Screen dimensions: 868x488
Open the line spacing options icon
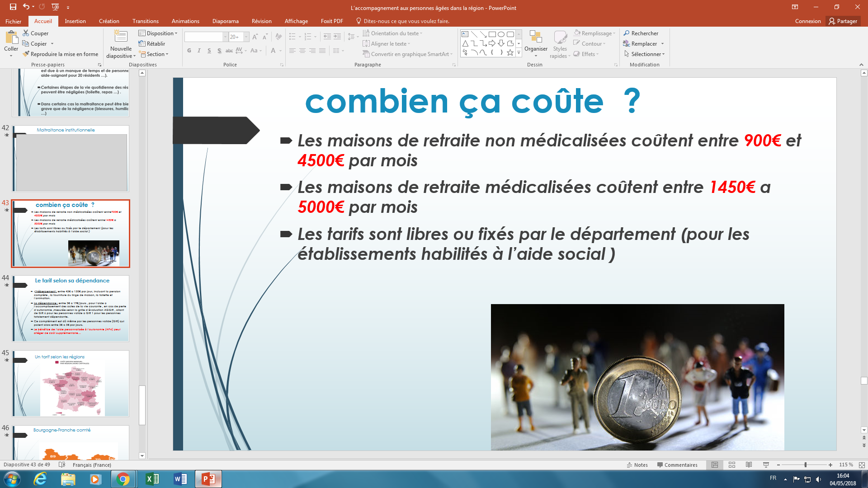[x=351, y=37]
